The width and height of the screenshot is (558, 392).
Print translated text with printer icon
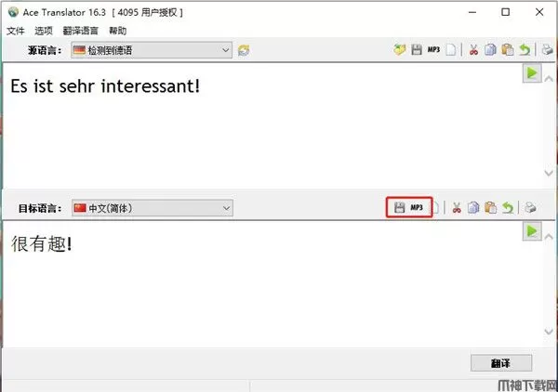tap(530, 207)
